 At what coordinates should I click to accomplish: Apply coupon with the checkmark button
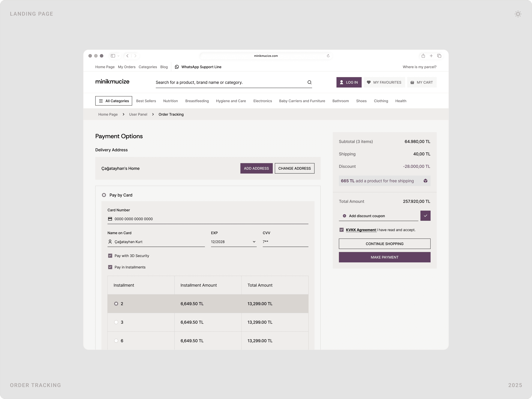point(425,216)
